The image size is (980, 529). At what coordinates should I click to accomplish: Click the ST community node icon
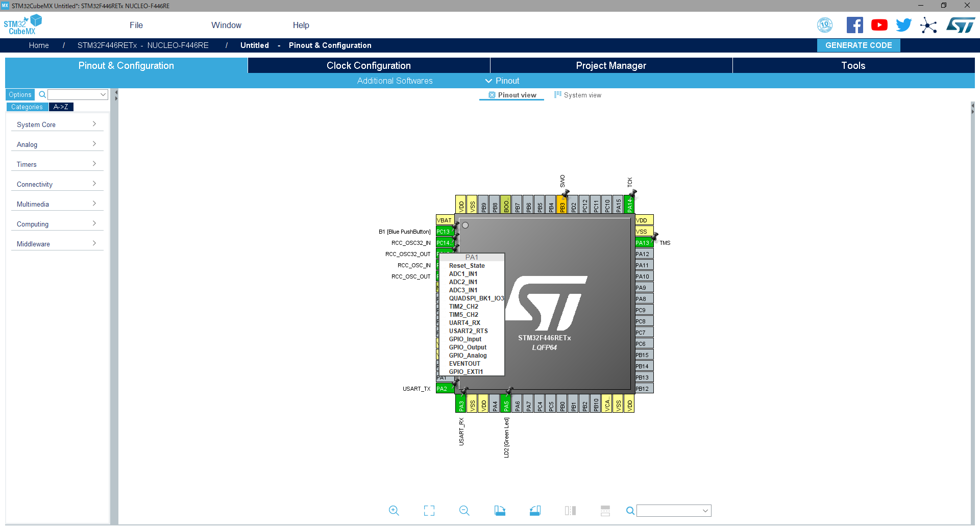928,25
